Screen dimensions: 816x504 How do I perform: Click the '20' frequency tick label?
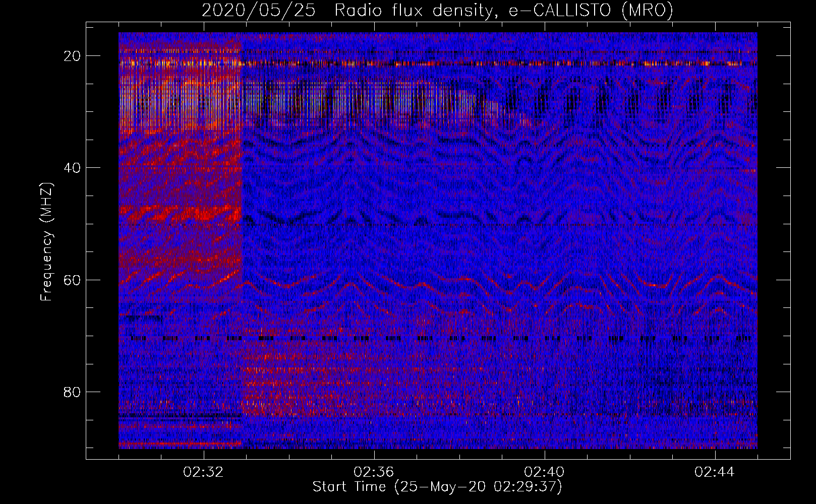(x=73, y=56)
